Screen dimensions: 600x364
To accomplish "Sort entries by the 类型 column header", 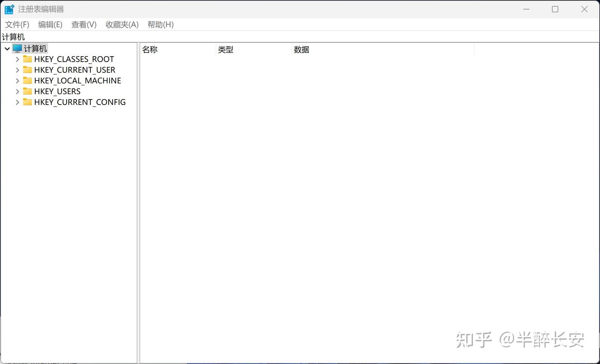I will coord(225,49).
